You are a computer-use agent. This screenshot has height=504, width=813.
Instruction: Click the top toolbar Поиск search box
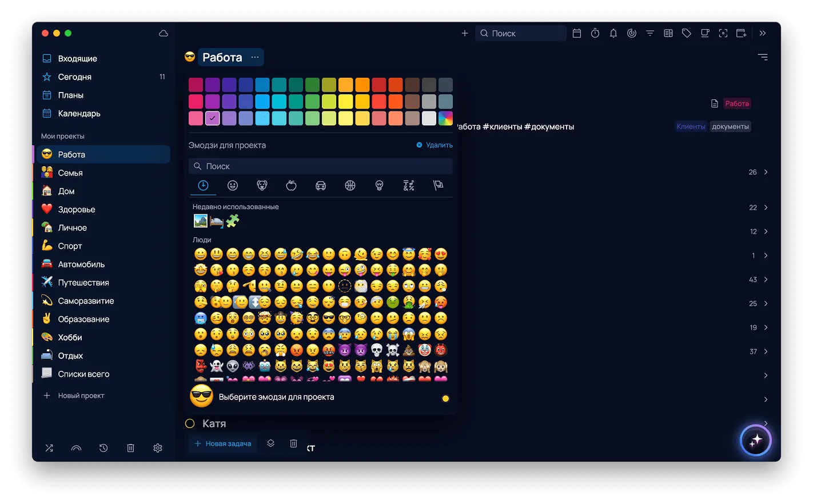tap(521, 33)
